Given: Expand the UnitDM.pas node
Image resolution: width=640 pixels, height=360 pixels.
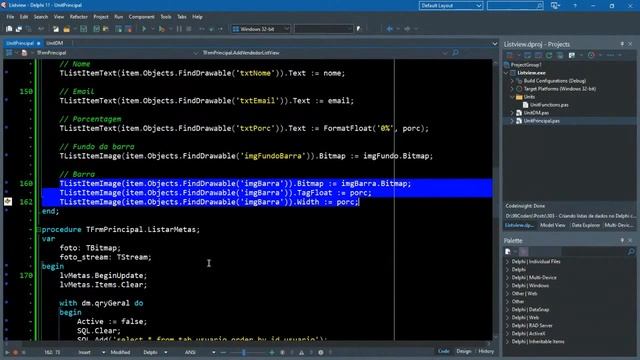Looking at the screenshot, I should [x=512, y=113].
